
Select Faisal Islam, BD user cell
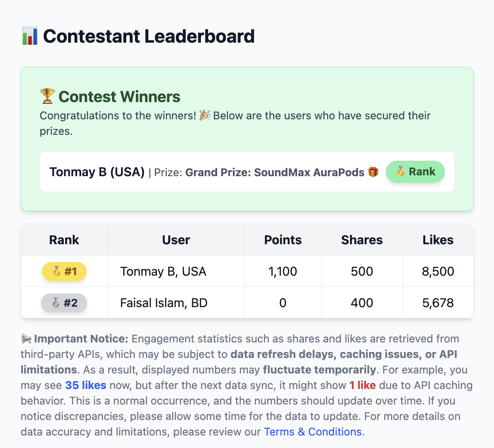[x=164, y=303]
